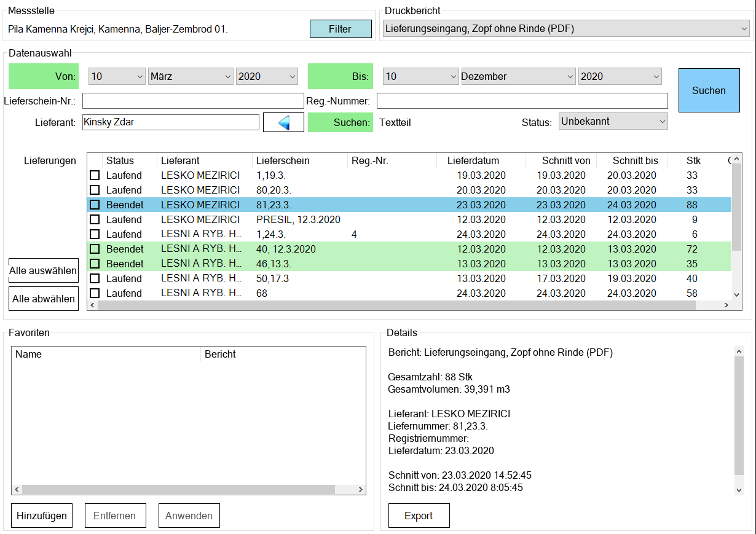
Task: Click the Lieferschein-Nr. input field
Action: (x=192, y=101)
